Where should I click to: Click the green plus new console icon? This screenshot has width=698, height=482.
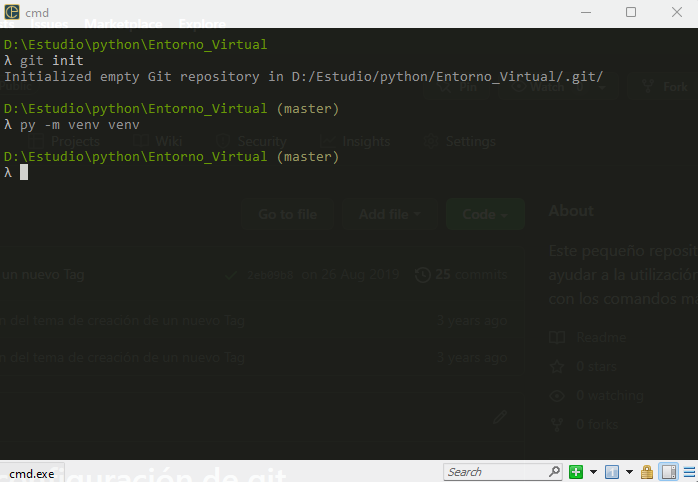pyautogui.click(x=576, y=472)
